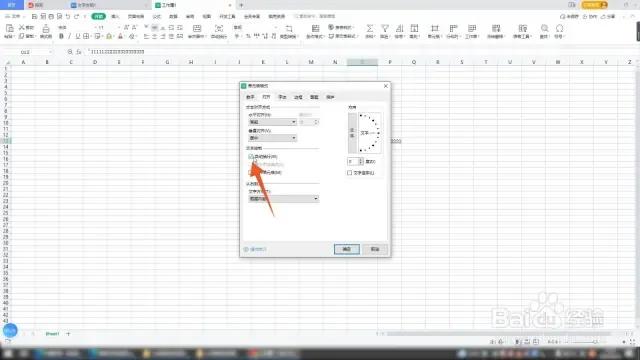This screenshot has width=640, height=360.
Task: Click the Redo arrow icon
Action: click(76, 16)
